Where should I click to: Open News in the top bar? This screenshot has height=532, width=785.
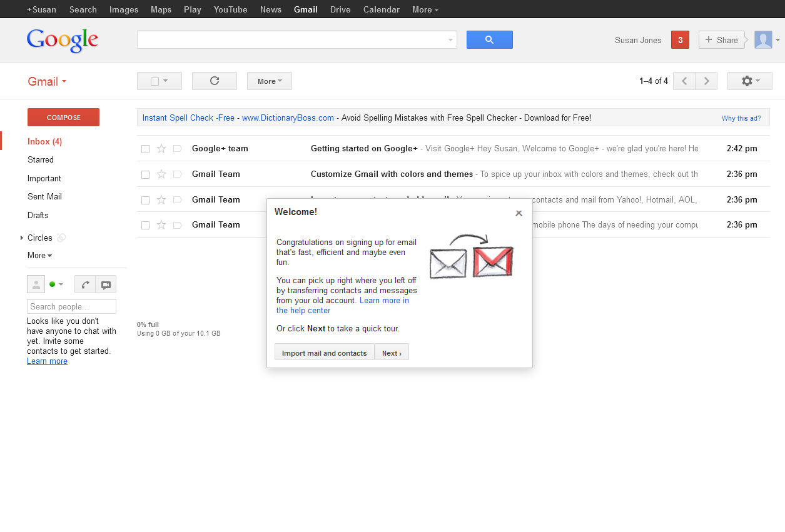[271, 9]
